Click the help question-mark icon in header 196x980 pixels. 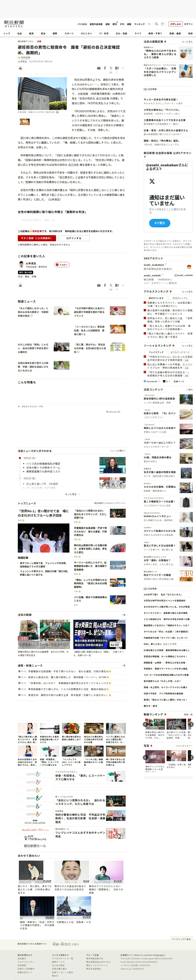163,24
